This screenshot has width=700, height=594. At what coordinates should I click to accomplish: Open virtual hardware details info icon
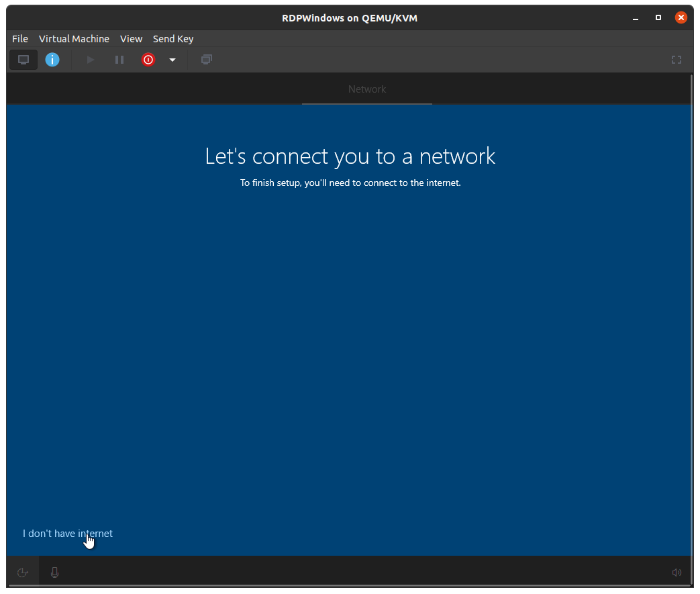tap(52, 60)
